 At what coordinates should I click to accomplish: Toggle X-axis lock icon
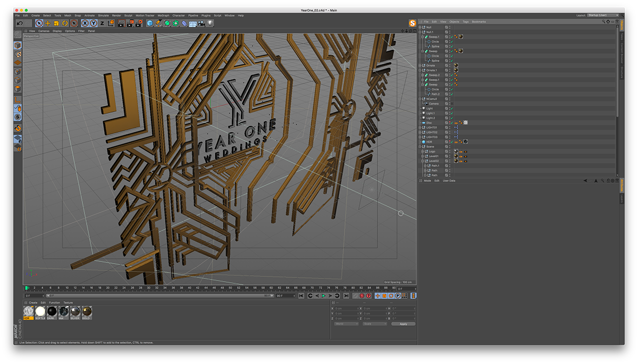pos(85,23)
